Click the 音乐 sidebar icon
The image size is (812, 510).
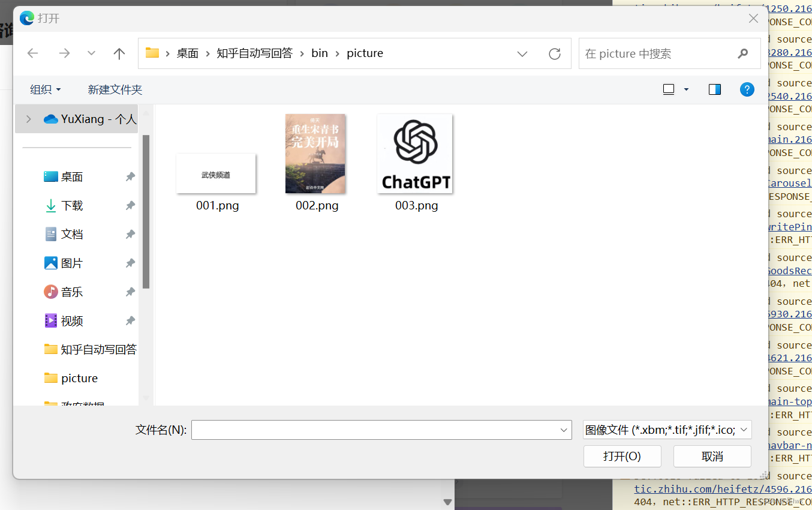[51, 292]
